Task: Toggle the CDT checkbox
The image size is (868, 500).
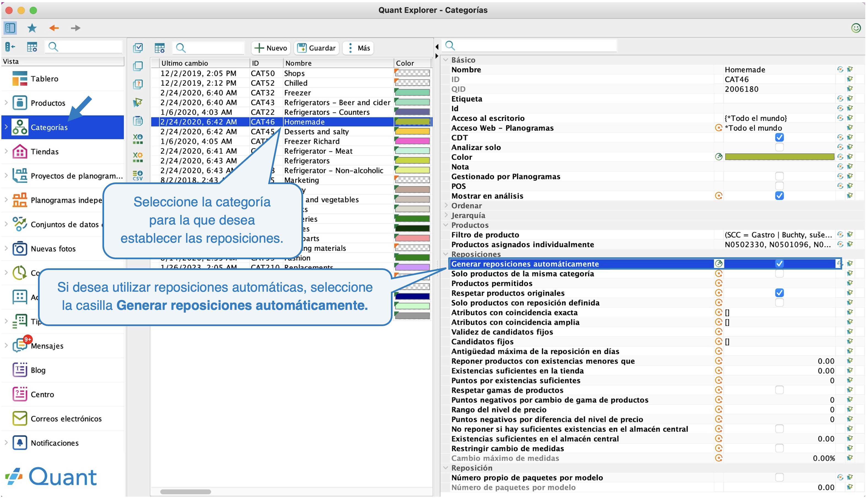Action: pyautogui.click(x=779, y=137)
